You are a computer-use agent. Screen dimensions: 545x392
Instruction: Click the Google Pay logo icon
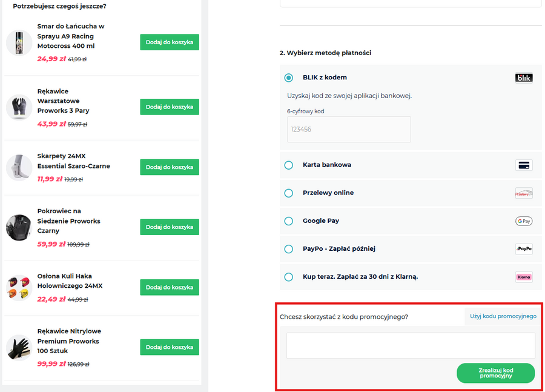tap(524, 221)
